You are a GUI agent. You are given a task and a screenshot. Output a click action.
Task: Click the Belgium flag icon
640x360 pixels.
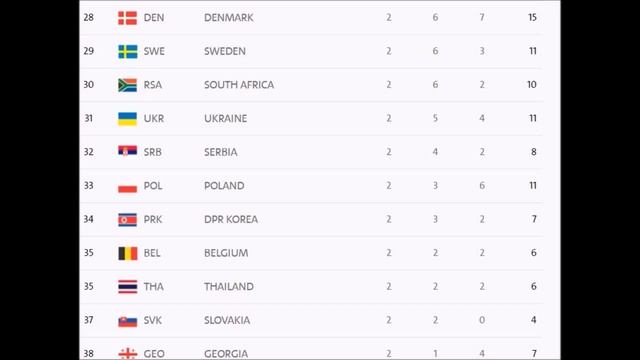[127, 253]
